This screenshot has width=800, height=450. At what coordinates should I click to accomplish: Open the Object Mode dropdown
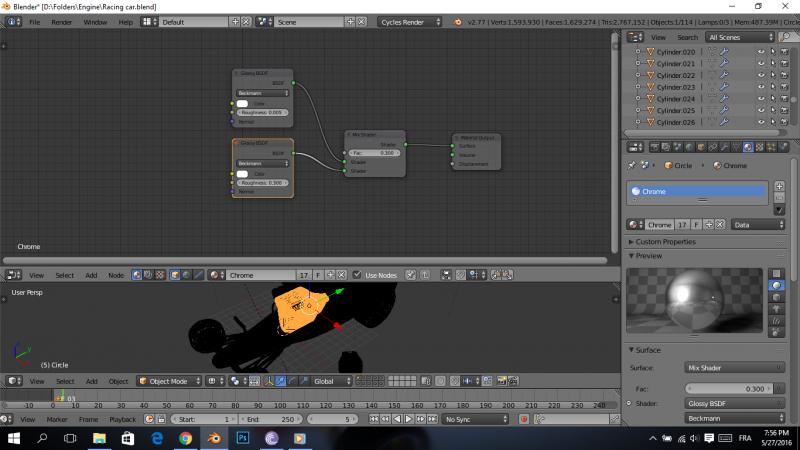click(169, 381)
